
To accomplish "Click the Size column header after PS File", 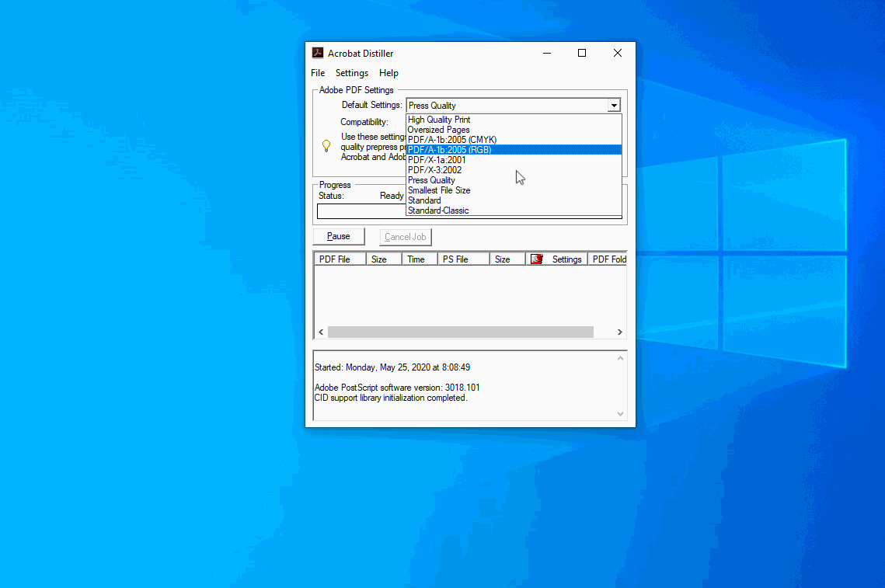I will [x=507, y=259].
